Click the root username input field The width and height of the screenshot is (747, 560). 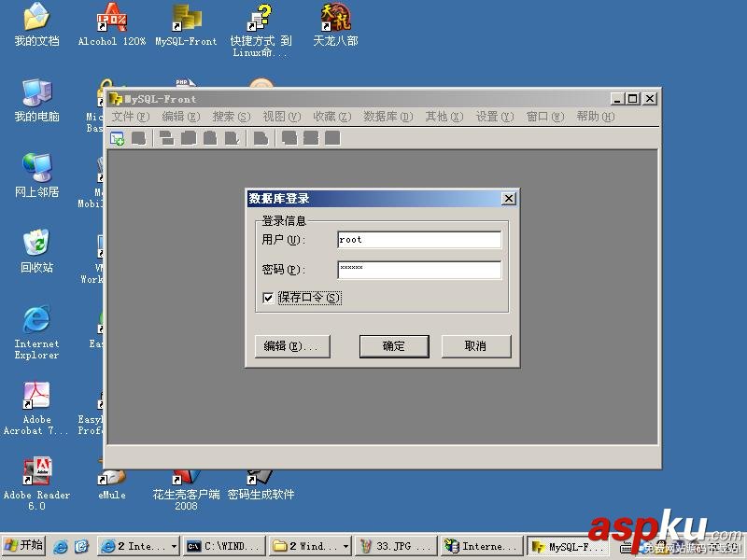(419, 239)
